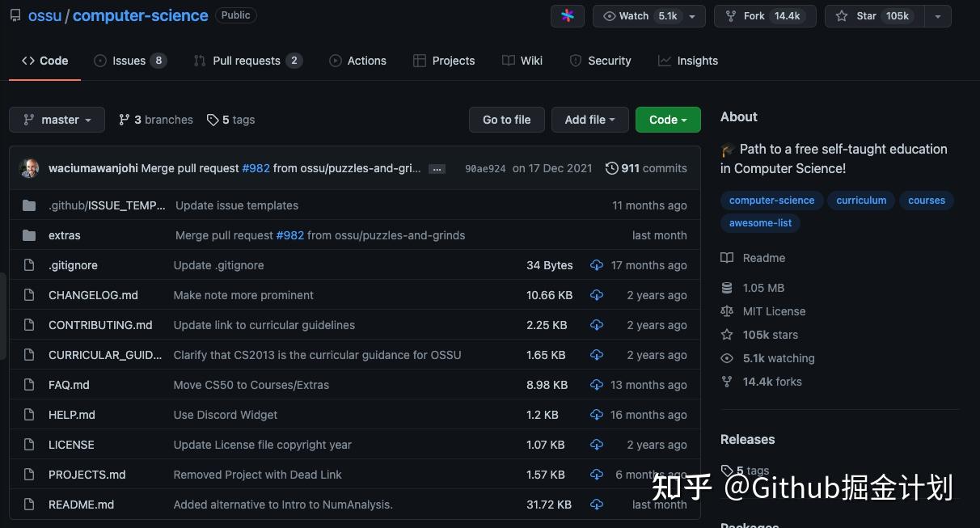Click the fork icon beside 14.4k forks
The width and height of the screenshot is (980, 528).
[x=727, y=381]
